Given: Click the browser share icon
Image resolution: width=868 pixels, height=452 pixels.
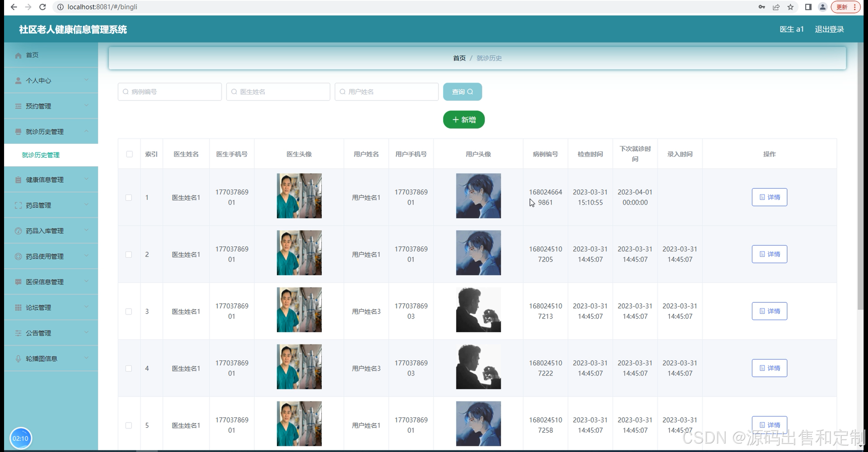Looking at the screenshot, I should pyautogui.click(x=776, y=7).
